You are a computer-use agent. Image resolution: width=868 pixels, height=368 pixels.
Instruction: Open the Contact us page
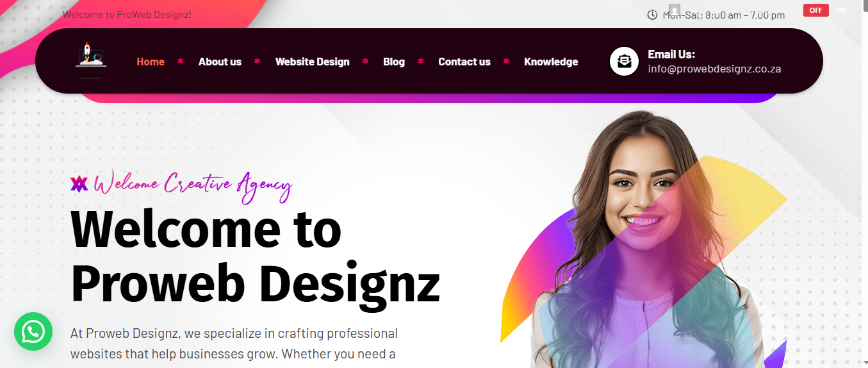click(x=464, y=62)
